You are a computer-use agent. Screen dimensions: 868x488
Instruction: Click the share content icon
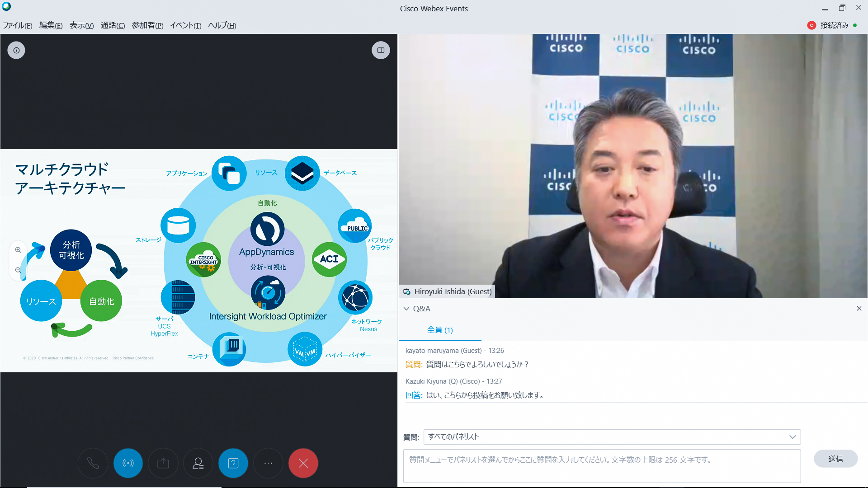click(163, 463)
